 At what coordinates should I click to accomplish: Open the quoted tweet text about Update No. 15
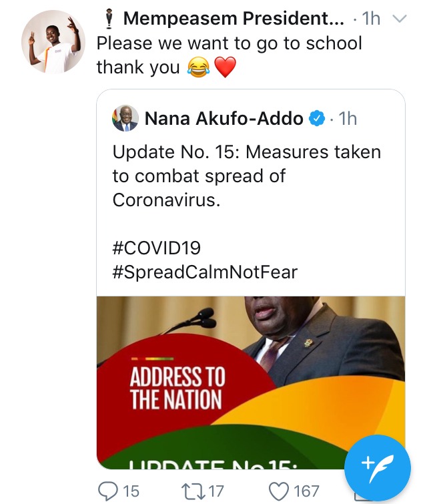[247, 176]
